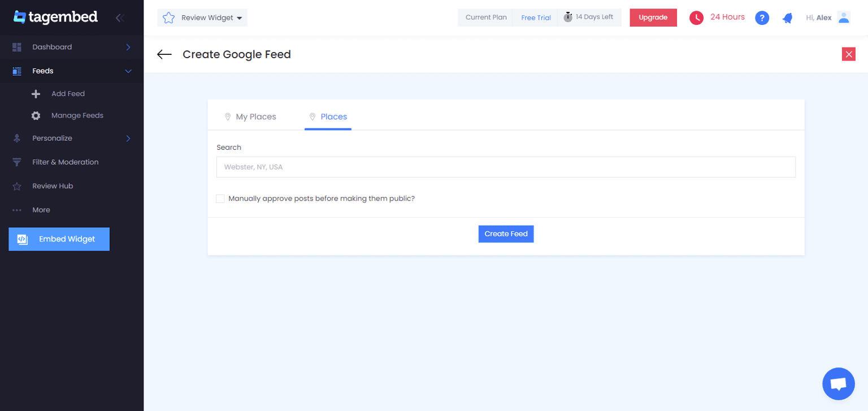This screenshot has width=868, height=411.
Task: Select the Manage Feeds gear icon
Action: (x=36, y=115)
